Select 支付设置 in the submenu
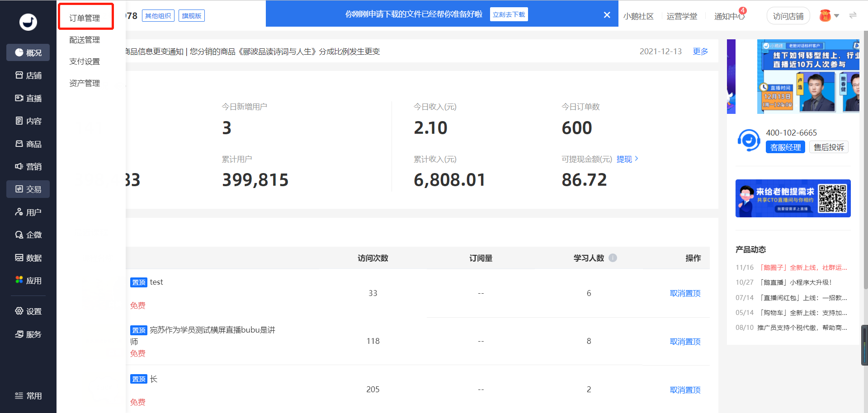Viewport: 868px width, 413px height. tap(85, 61)
